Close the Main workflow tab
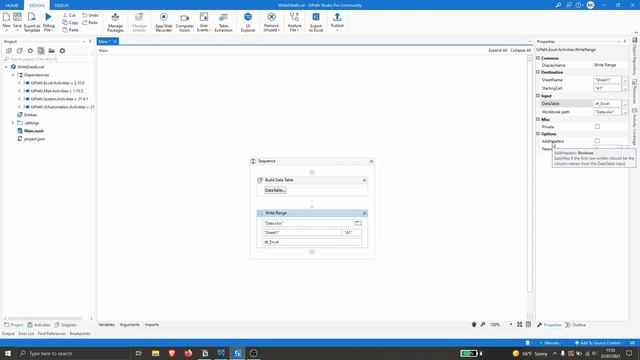Viewport: 640px width, 360px height. (x=115, y=41)
